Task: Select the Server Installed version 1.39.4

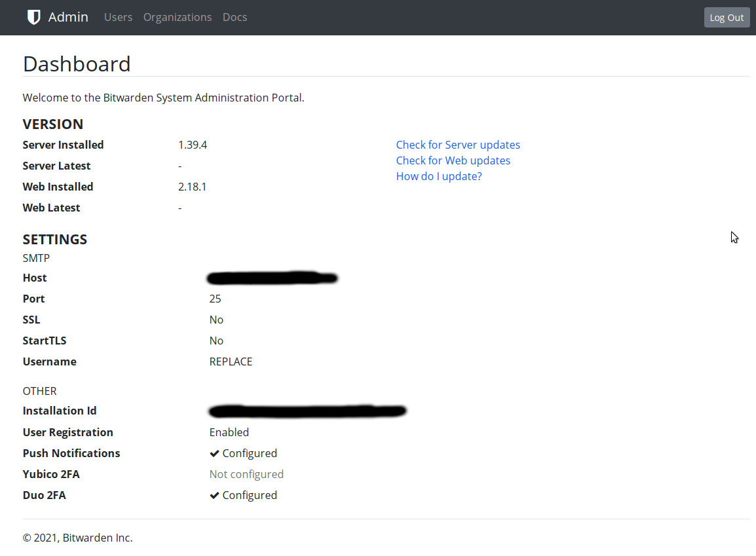Action: pos(193,145)
